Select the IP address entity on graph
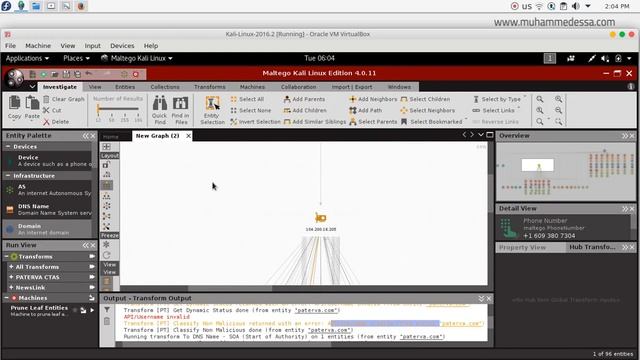This screenshot has width=640, height=360. (321, 218)
